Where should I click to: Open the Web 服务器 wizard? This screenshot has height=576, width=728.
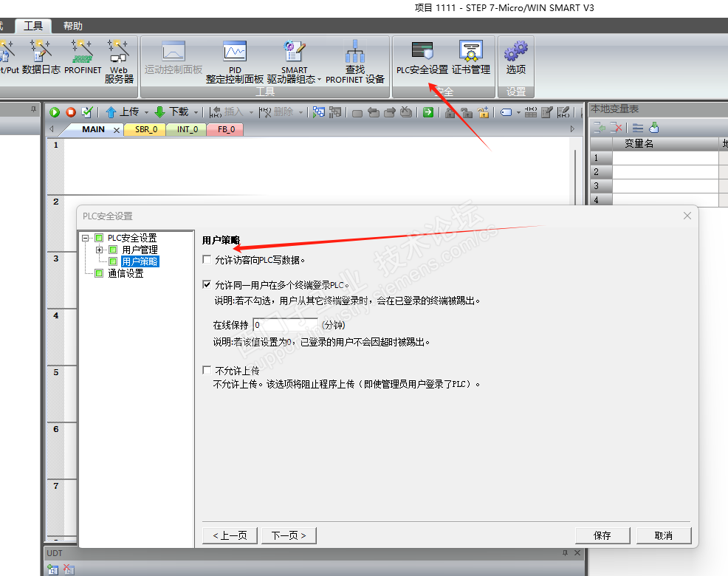tap(119, 61)
